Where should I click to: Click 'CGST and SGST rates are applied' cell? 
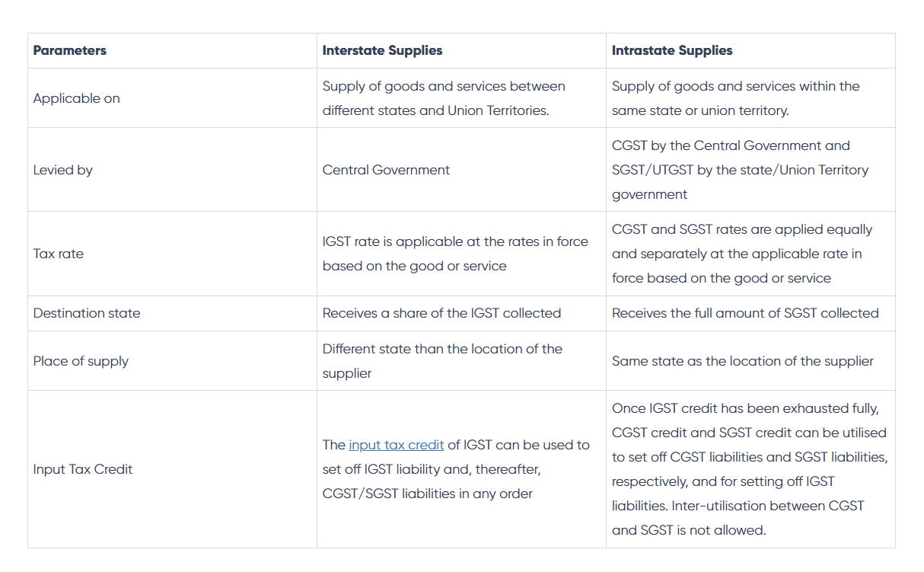[741, 254]
